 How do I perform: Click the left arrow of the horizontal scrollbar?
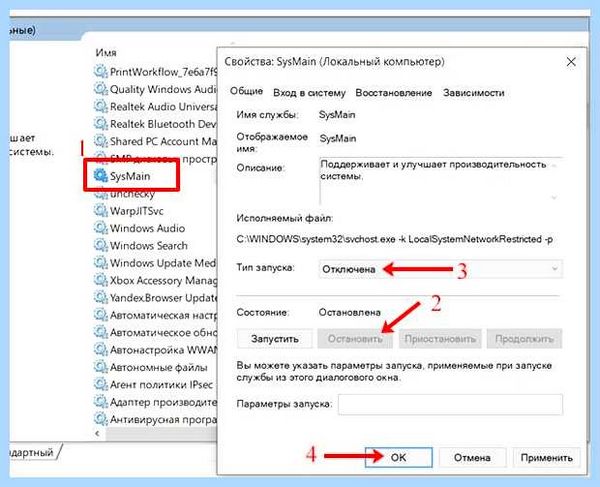tap(98, 433)
